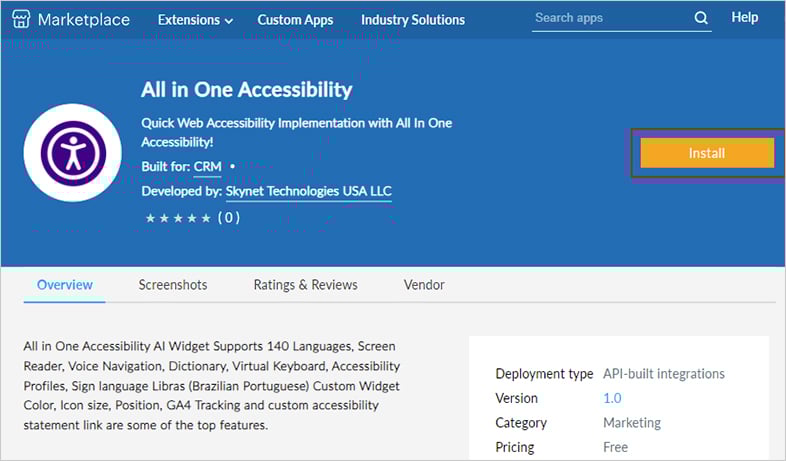Open the Custom Apps menu
Screen dimensions: 786x461
point(295,20)
